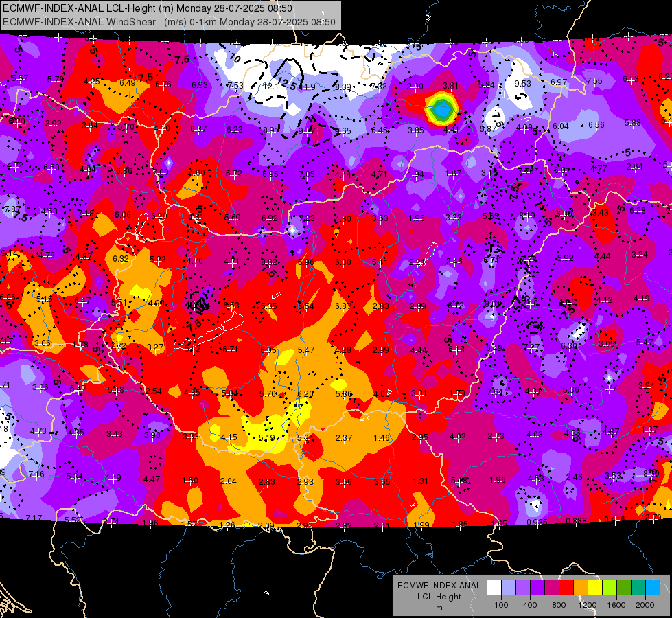Screen dimensions: 672x618
Task: Click the legend label '400'
Action: (x=530, y=605)
